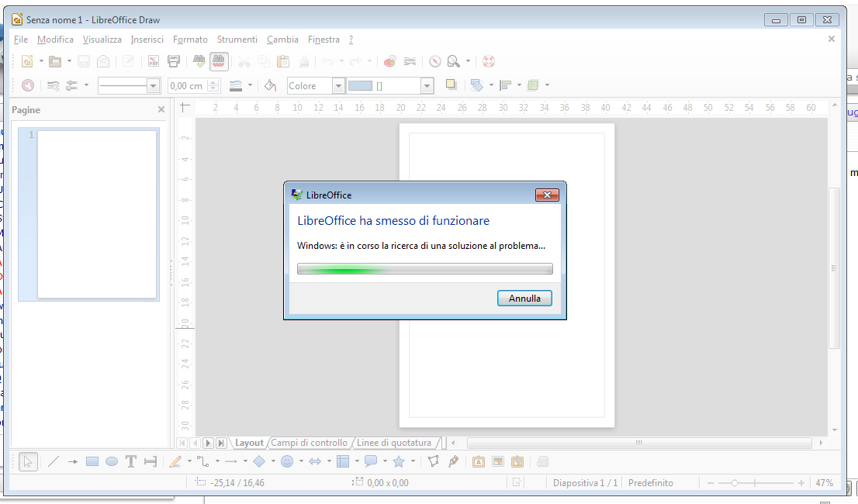The image size is (858, 504).
Task: Open the File menu
Action: pos(21,40)
